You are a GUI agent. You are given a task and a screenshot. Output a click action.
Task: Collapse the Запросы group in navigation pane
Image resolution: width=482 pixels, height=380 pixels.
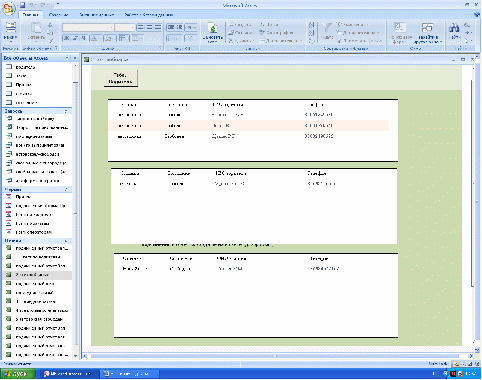(66, 111)
